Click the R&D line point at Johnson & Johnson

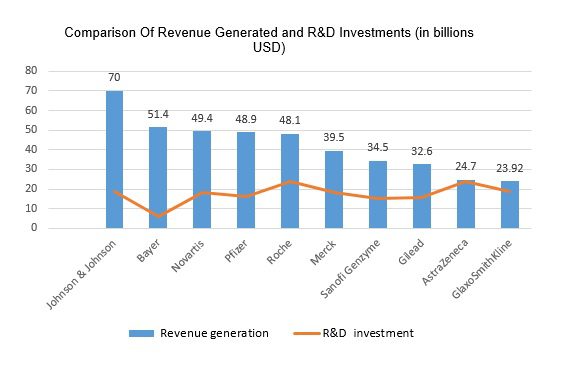click(114, 191)
